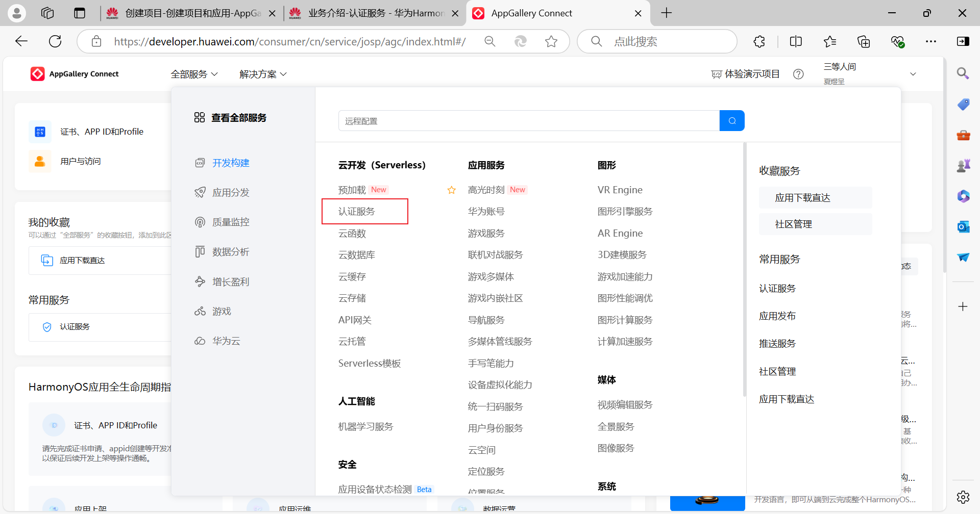Viewport: 980px width, 514px height.
Task: Click 证书、APP ID和Profile at the page top
Action: tap(102, 132)
